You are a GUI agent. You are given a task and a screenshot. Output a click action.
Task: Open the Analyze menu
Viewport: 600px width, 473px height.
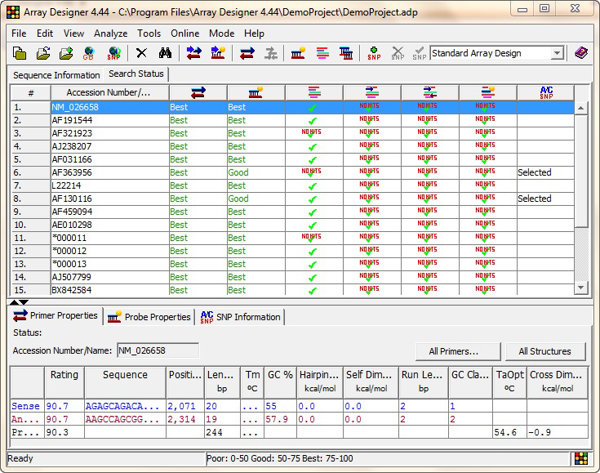(111, 34)
